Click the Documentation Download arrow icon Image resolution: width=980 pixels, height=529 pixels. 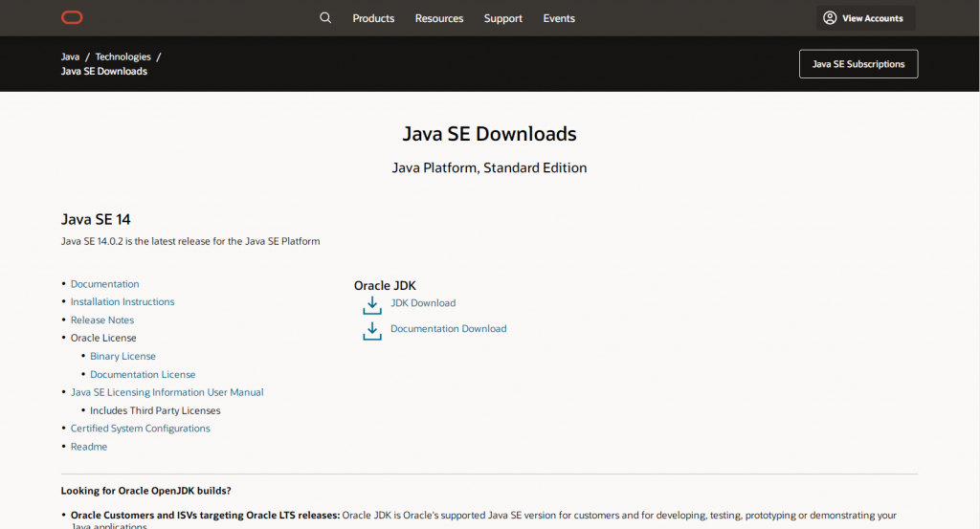pyautogui.click(x=372, y=331)
